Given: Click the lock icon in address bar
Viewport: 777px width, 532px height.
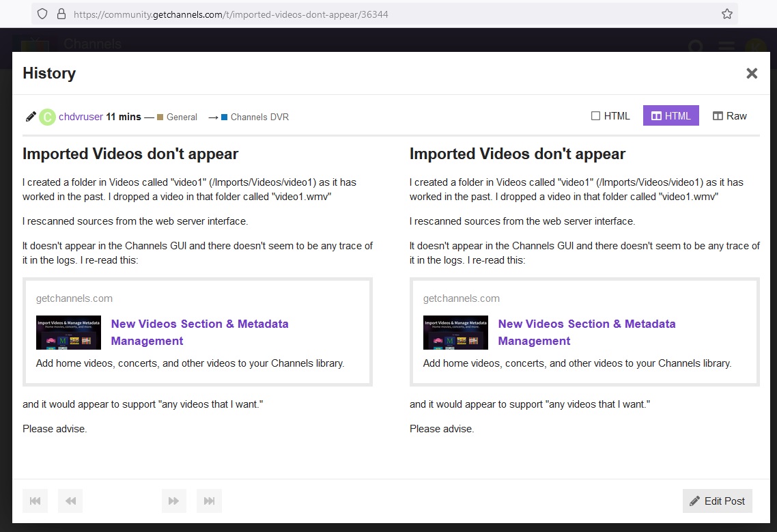Looking at the screenshot, I should 61,14.
